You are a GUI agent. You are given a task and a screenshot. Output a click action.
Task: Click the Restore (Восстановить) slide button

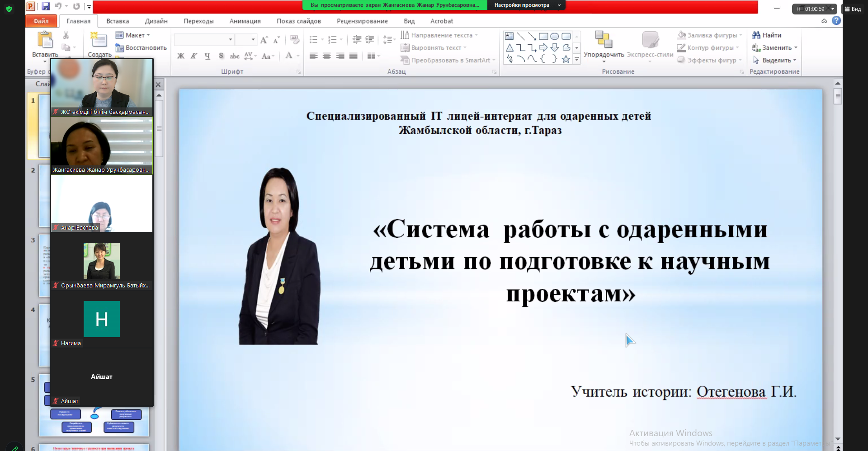[x=141, y=48]
